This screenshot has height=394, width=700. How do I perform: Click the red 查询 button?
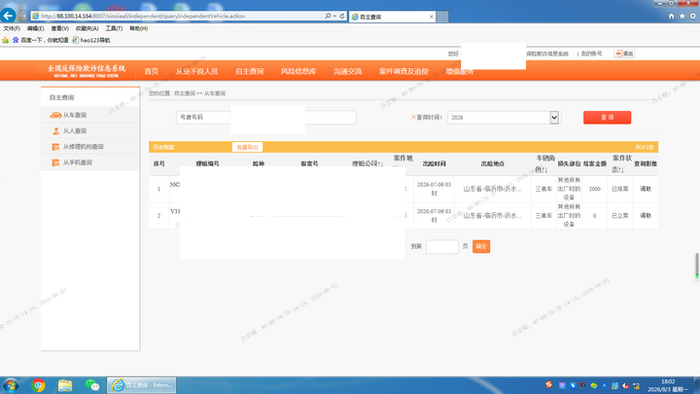(607, 117)
